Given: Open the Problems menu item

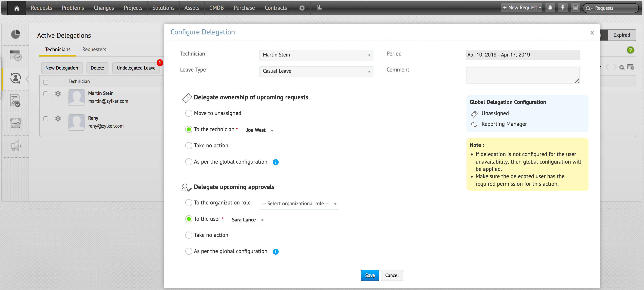Looking at the screenshot, I should (x=73, y=8).
